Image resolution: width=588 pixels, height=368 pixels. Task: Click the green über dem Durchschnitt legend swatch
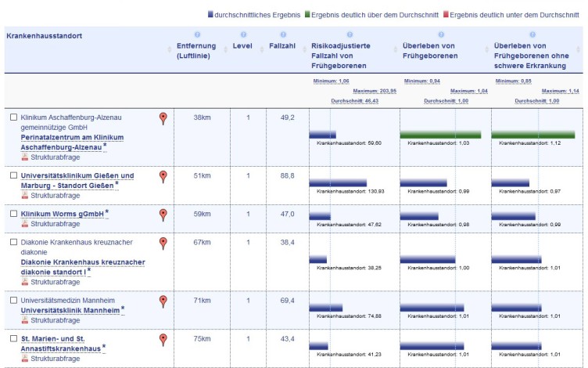[307, 14]
